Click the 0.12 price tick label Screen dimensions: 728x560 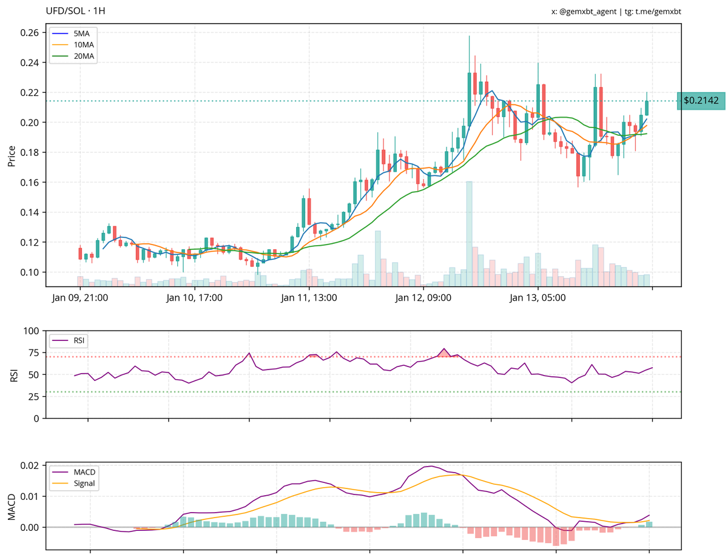[x=30, y=242]
